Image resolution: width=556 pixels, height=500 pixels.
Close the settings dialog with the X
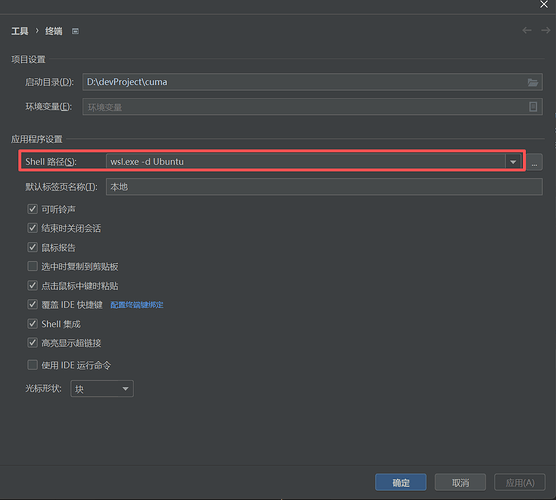(x=544, y=4)
